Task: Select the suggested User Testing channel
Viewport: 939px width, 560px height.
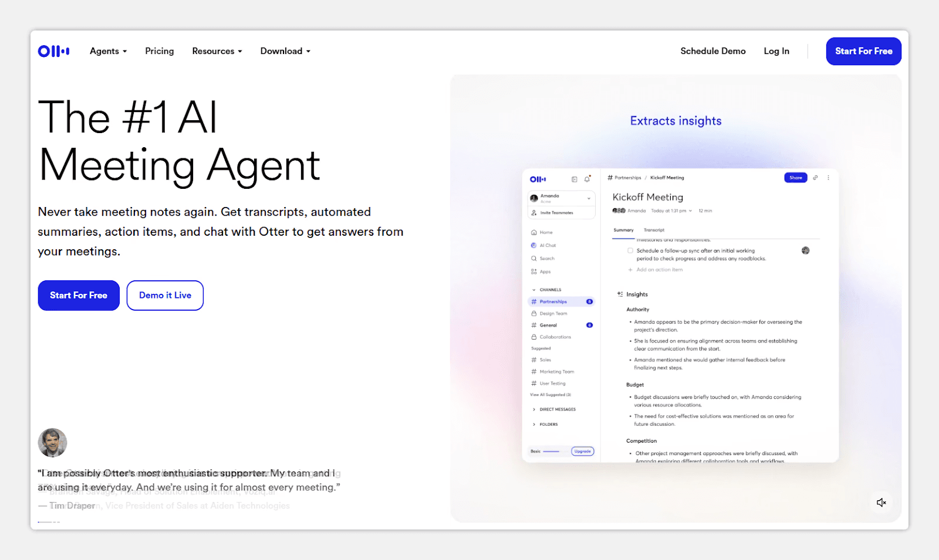Action: tap(549, 383)
